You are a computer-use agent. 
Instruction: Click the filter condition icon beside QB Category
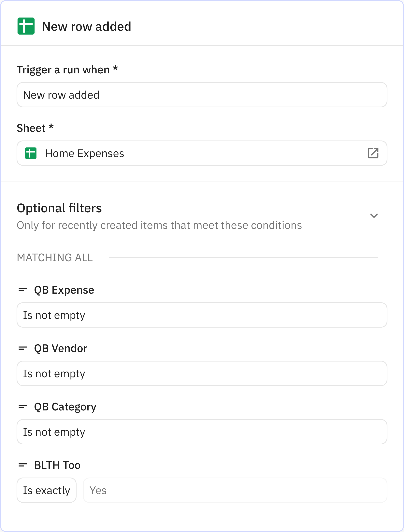pos(23,406)
